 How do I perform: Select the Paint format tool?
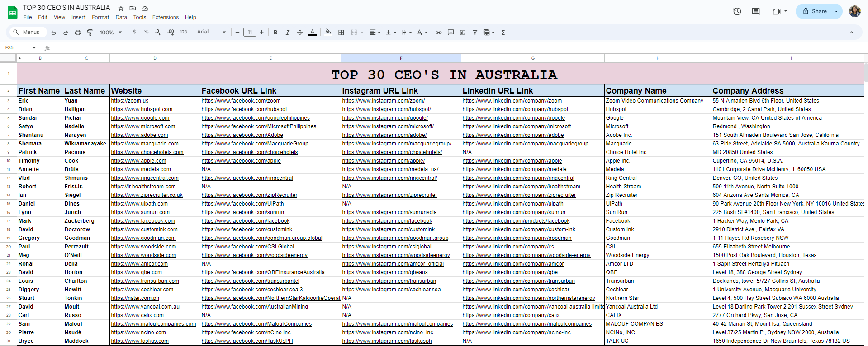click(90, 33)
